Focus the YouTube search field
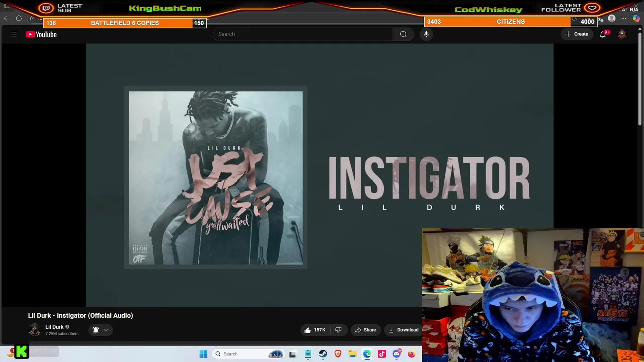 click(302, 34)
